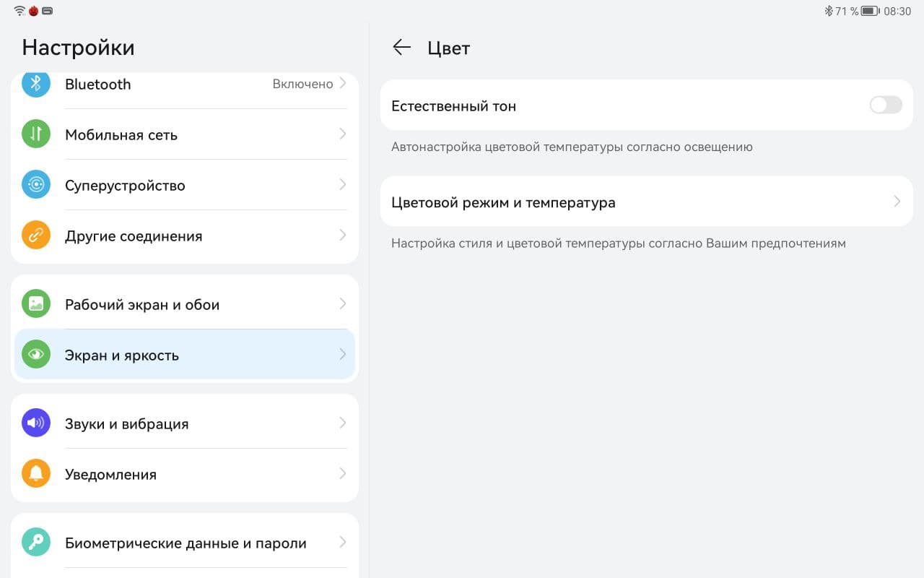924x578 pixels.
Task: Enable the Естественный тон switch
Action: coord(886,105)
